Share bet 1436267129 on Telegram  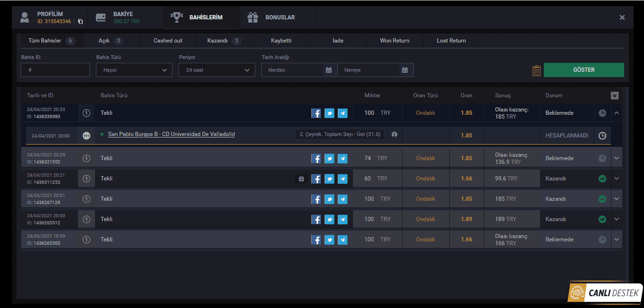click(343, 199)
